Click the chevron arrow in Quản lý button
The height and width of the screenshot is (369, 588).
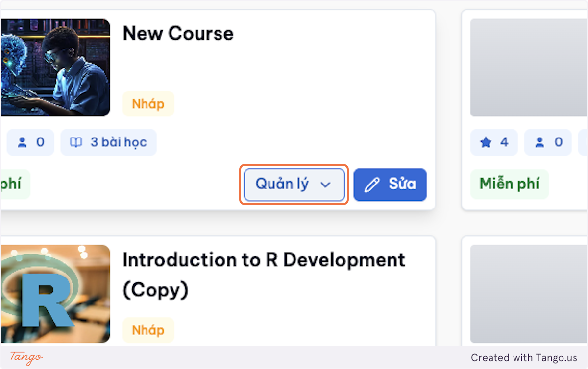325,184
